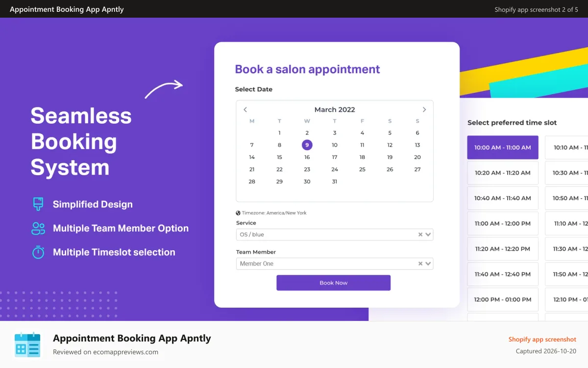Screen dimensions: 588x368
Task: Choose March 31 in the calendar
Action: (x=335, y=182)
